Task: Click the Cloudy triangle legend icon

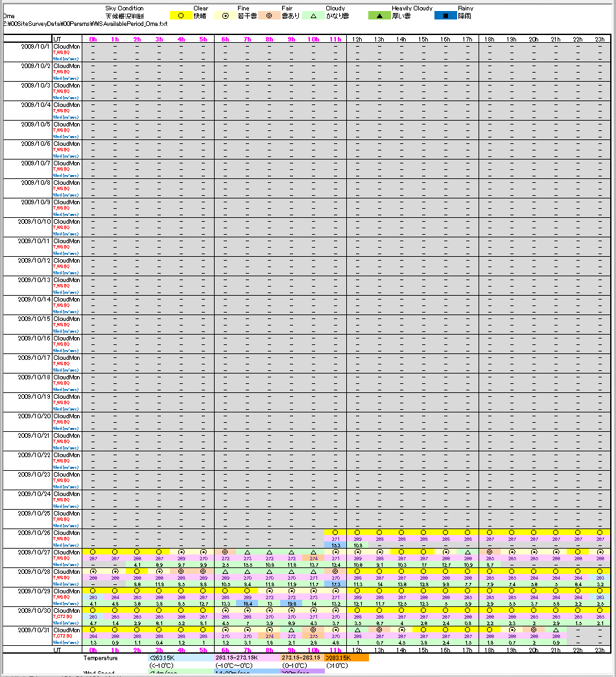Action: click(x=313, y=15)
